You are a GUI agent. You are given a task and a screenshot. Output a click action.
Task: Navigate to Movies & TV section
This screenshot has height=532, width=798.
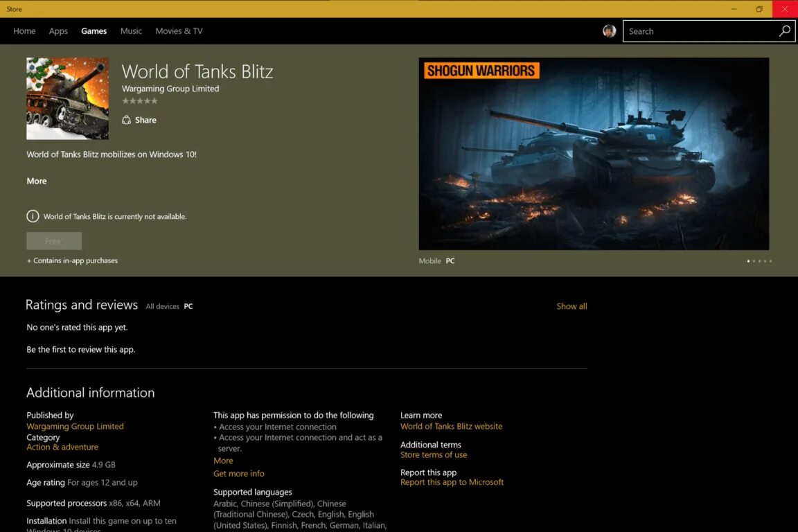[178, 30]
